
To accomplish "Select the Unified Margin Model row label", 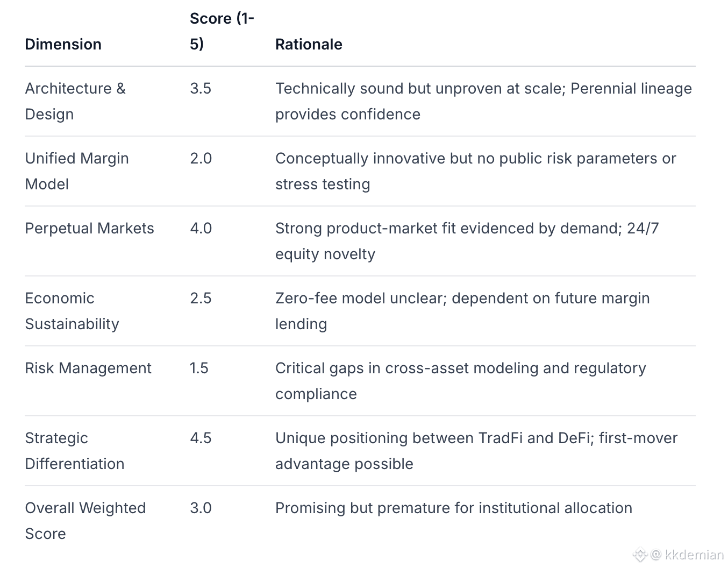I will [x=76, y=171].
